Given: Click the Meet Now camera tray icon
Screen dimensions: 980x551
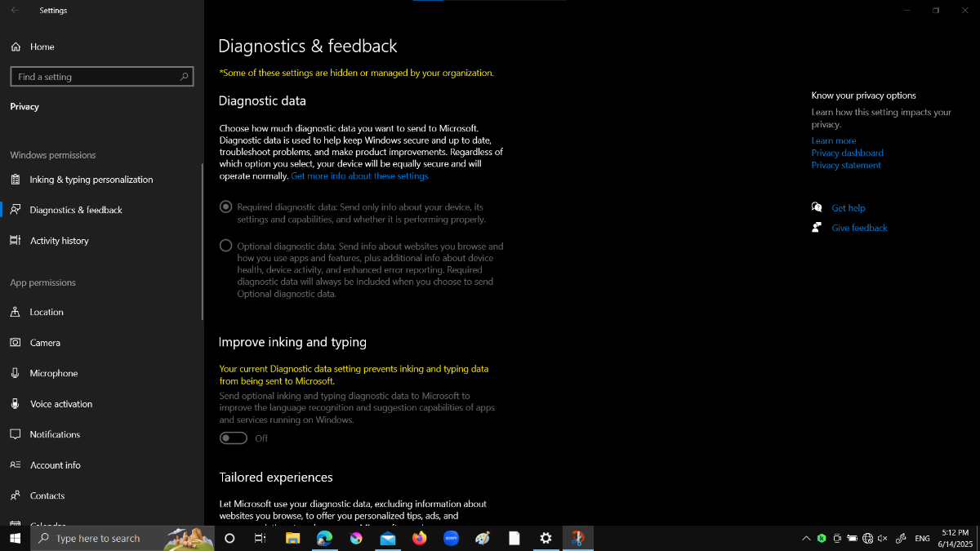Looking at the screenshot, I should 837,539.
